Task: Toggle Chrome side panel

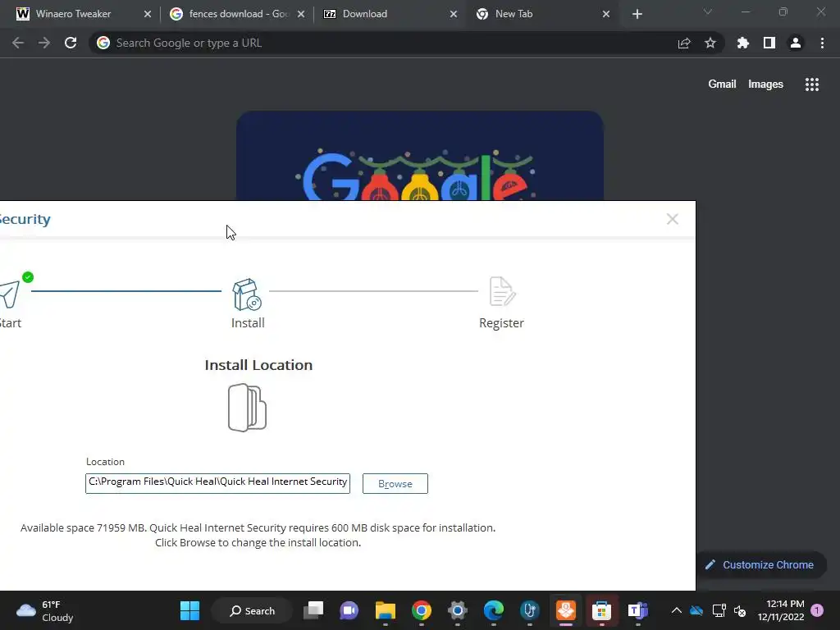Action: [769, 43]
